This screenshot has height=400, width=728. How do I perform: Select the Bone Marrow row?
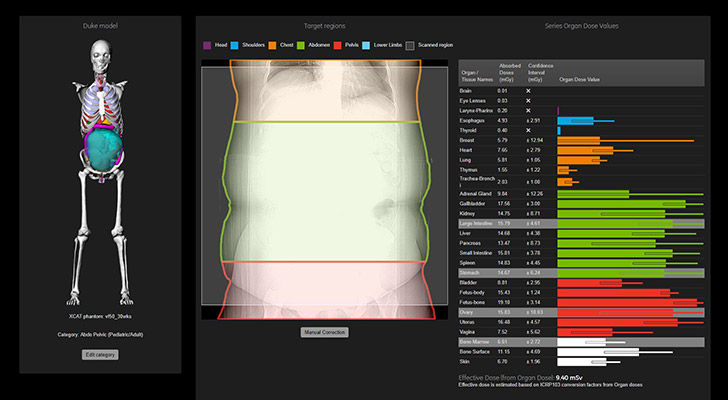[x=581, y=342]
